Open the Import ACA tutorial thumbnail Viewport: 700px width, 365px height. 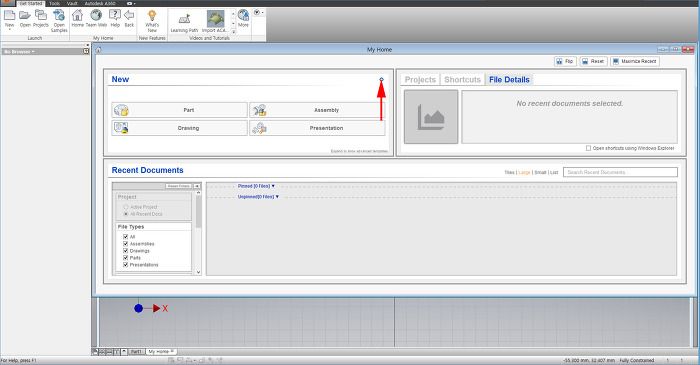click(215, 19)
